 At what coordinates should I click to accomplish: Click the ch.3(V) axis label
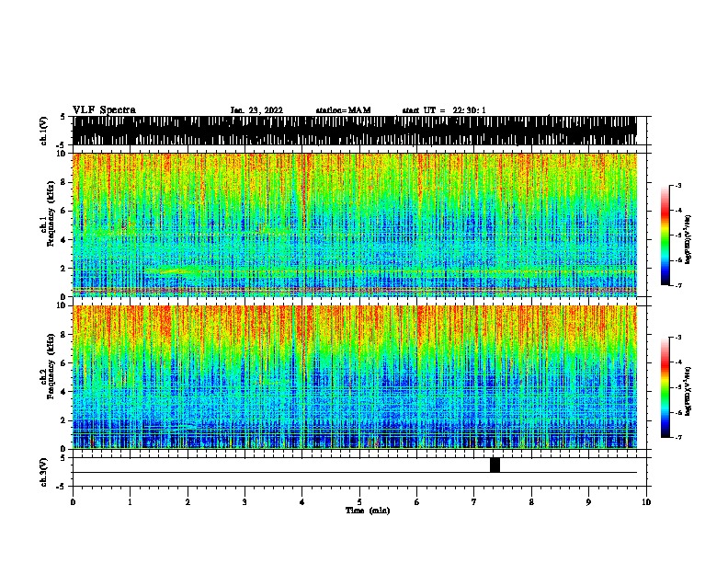[44, 472]
